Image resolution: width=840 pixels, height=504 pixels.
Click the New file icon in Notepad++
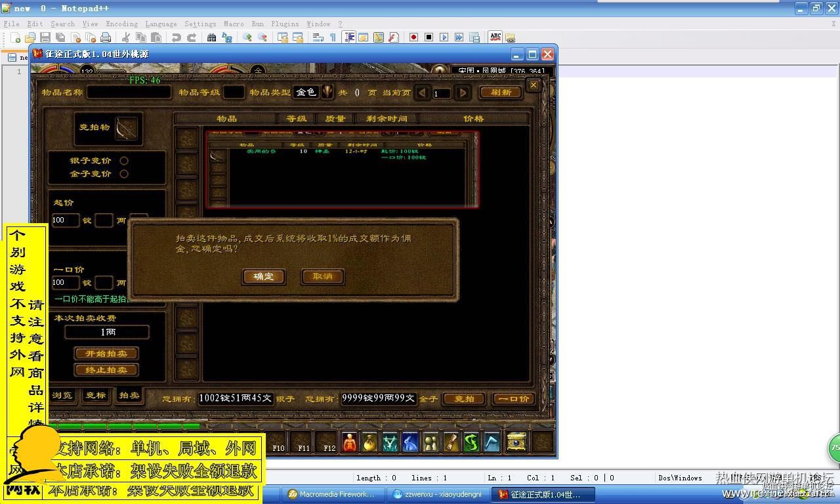pos(16,37)
